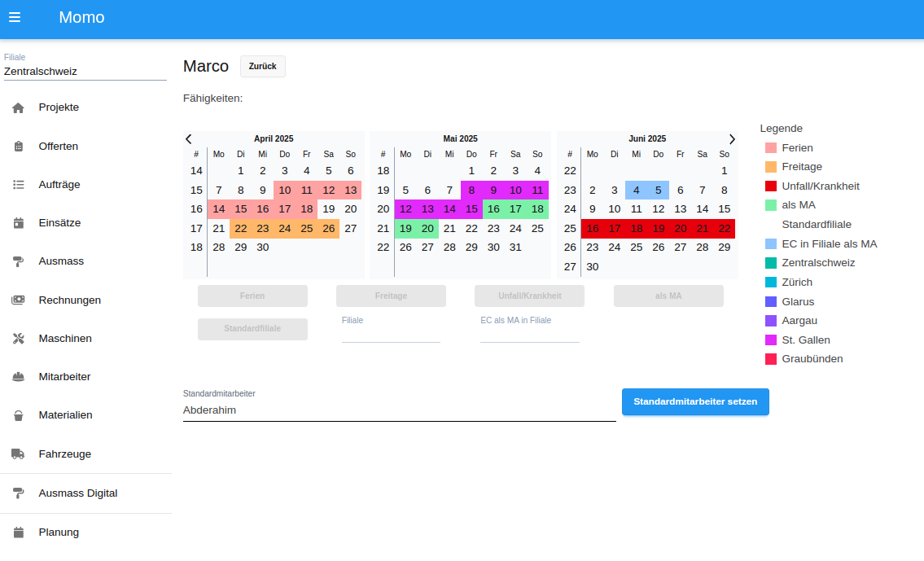Select June 30 in the calendar
This screenshot has width=924, height=561.
click(593, 266)
